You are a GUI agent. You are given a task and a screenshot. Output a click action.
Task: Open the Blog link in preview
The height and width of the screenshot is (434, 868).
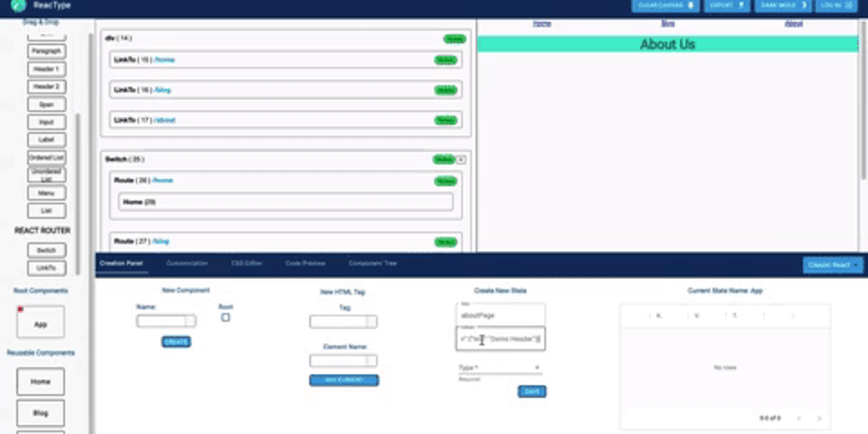tap(668, 23)
